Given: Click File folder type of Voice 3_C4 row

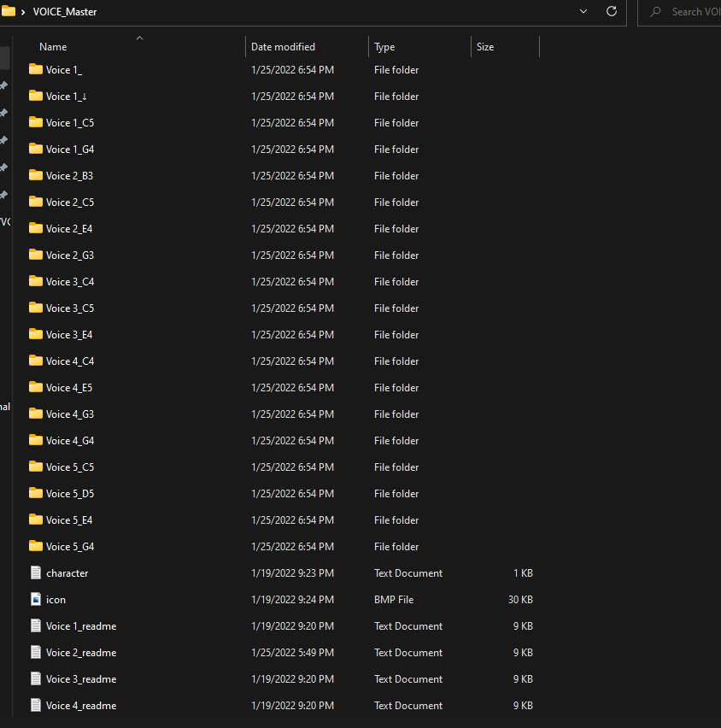Looking at the screenshot, I should pyautogui.click(x=396, y=282).
